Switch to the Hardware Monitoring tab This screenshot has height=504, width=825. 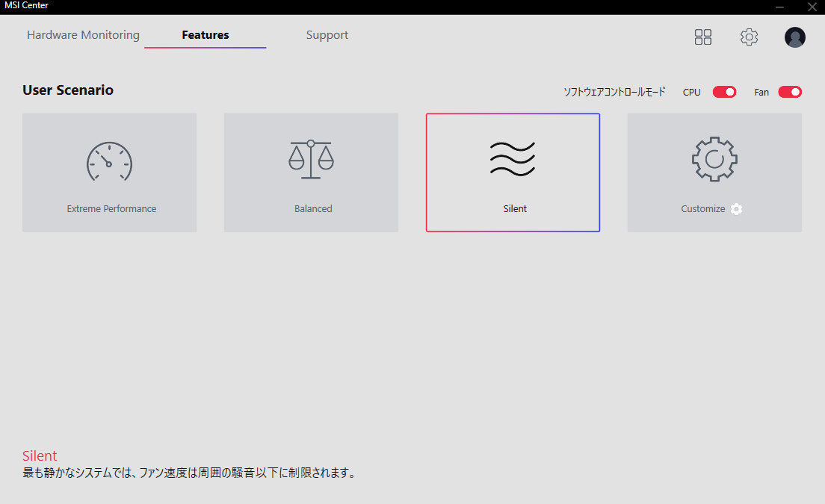coord(82,34)
